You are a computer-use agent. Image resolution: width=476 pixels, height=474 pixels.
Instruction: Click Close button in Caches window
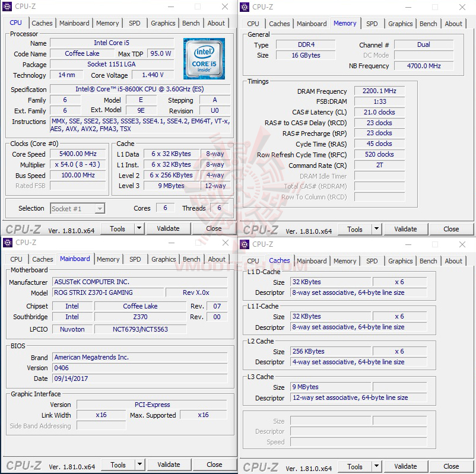[451, 466]
